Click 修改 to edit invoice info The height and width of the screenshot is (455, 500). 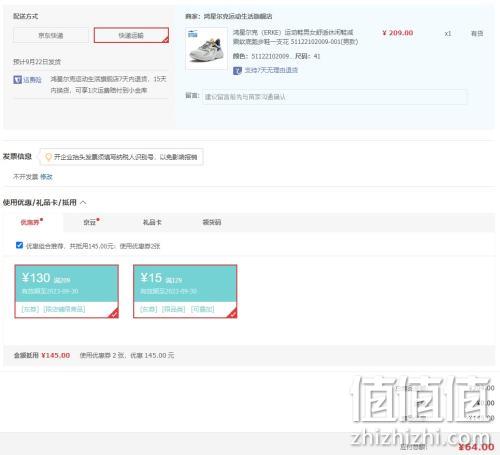(46, 177)
